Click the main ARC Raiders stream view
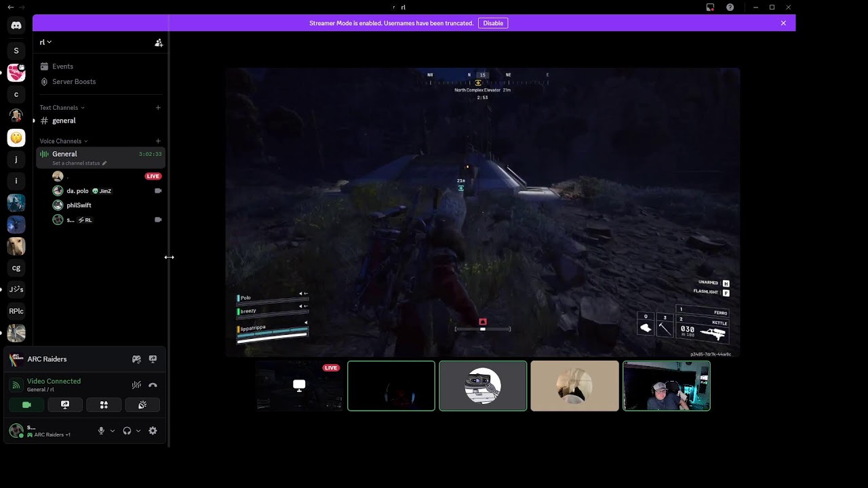This screenshot has width=868, height=488. [483, 212]
